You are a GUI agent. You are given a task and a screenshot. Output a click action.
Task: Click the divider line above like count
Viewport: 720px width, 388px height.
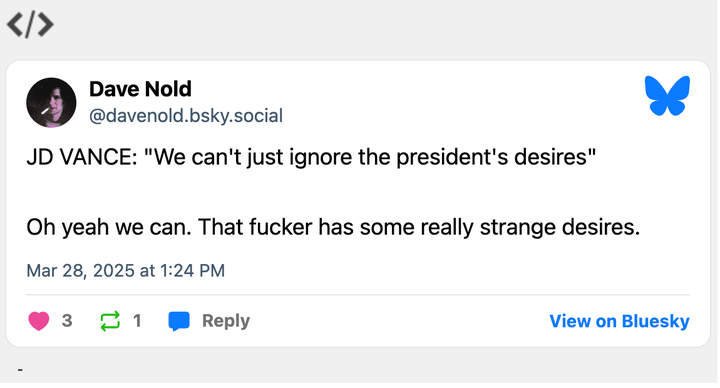click(358, 294)
